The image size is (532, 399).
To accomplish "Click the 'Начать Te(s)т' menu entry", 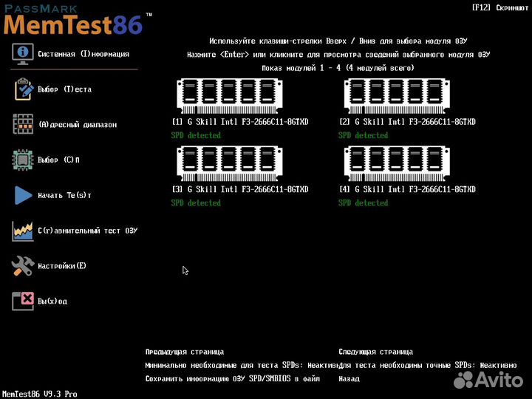I will click(x=64, y=195).
